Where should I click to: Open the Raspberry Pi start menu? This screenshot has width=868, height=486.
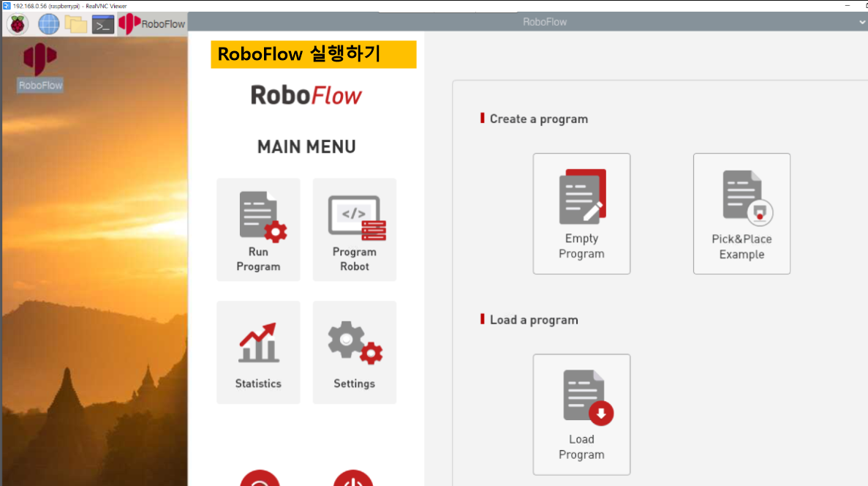[18, 24]
